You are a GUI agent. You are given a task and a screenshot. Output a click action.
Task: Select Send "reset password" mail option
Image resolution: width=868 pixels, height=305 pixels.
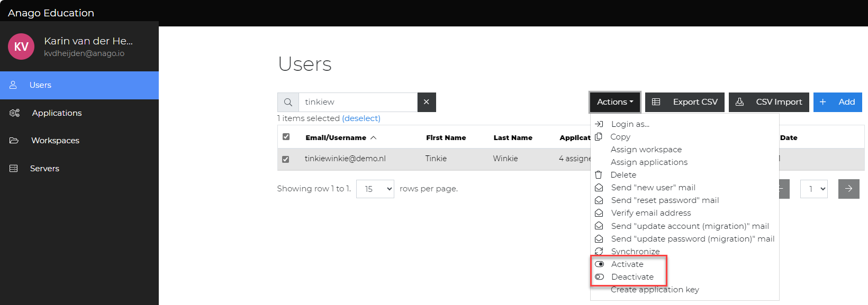665,200
